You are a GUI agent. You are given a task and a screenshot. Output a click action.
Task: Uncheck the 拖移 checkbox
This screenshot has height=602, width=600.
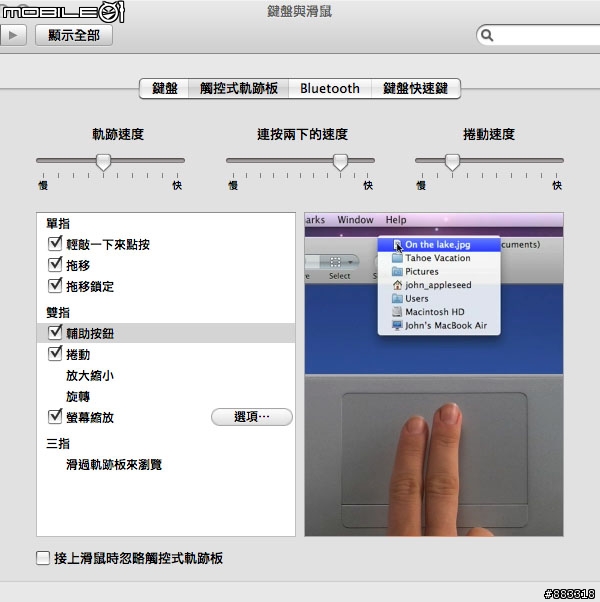point(55,265)
